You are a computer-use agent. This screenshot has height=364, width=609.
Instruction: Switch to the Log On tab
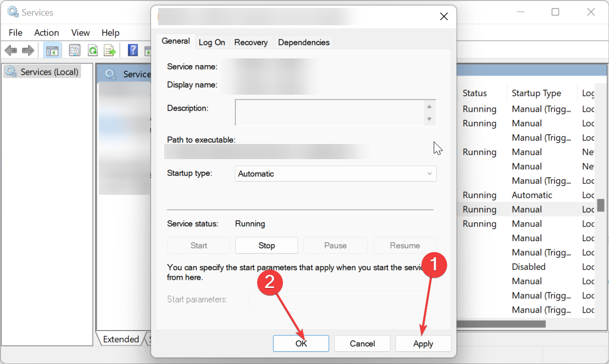coord(212,42)
